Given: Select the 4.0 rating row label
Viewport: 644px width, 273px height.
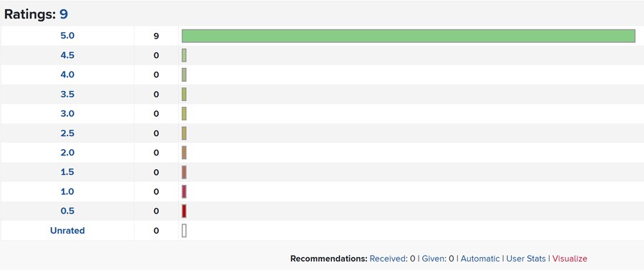Looking at the screenshot, I should click(67, 75).
